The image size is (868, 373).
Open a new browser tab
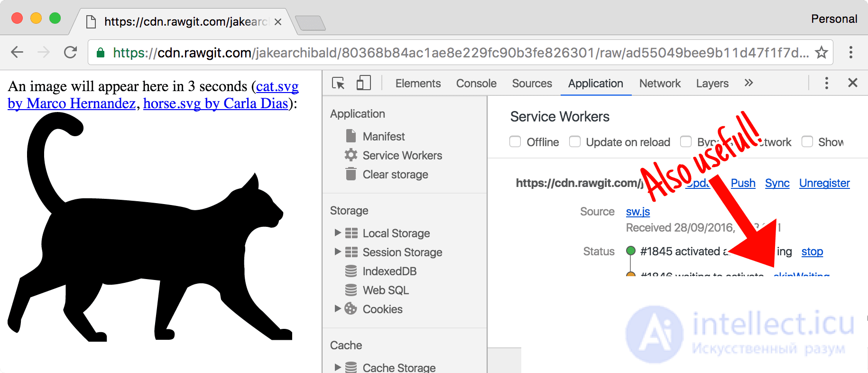(x=310, y=23)
